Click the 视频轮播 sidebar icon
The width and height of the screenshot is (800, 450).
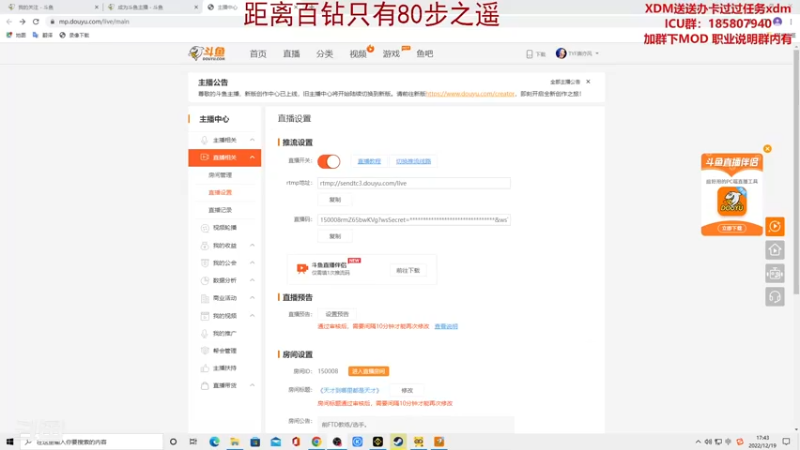[x=205, y=228]
